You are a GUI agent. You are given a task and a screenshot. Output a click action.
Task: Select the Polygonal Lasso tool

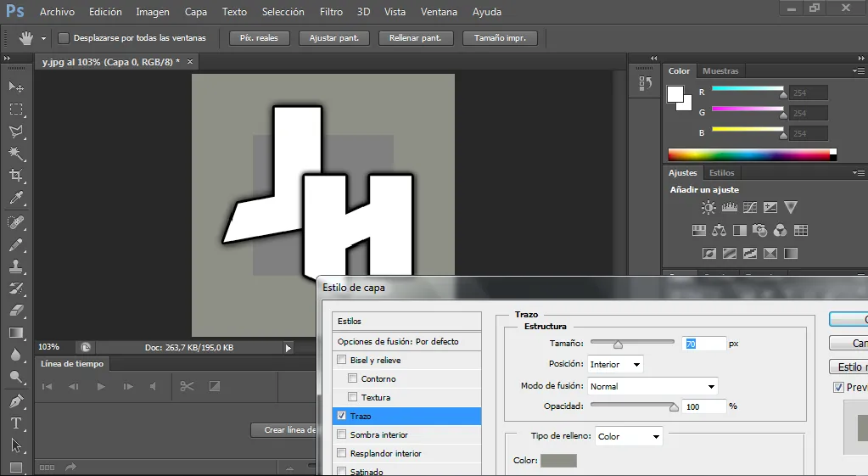tap(16, 132)
